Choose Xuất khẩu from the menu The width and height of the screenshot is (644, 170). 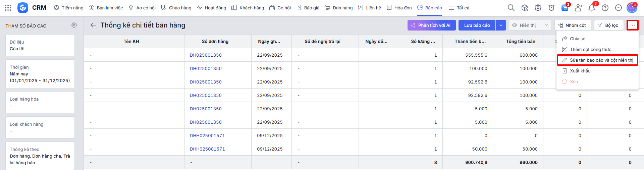click(x=580, y=71)
